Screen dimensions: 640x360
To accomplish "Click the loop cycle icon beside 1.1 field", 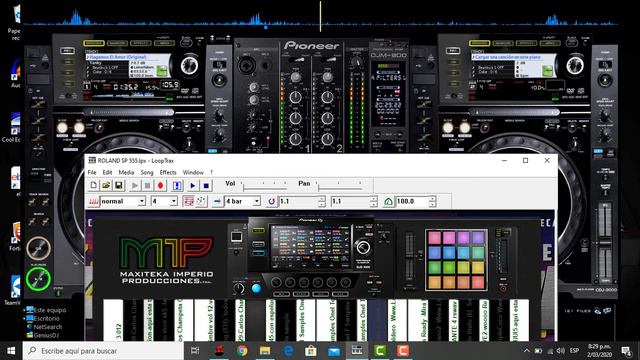I will point(272,201).
